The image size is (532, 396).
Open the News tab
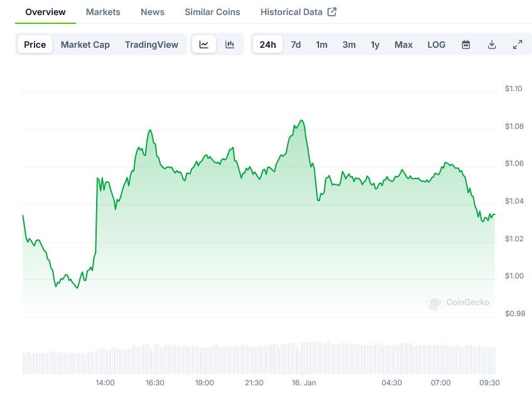click(153, 12)
